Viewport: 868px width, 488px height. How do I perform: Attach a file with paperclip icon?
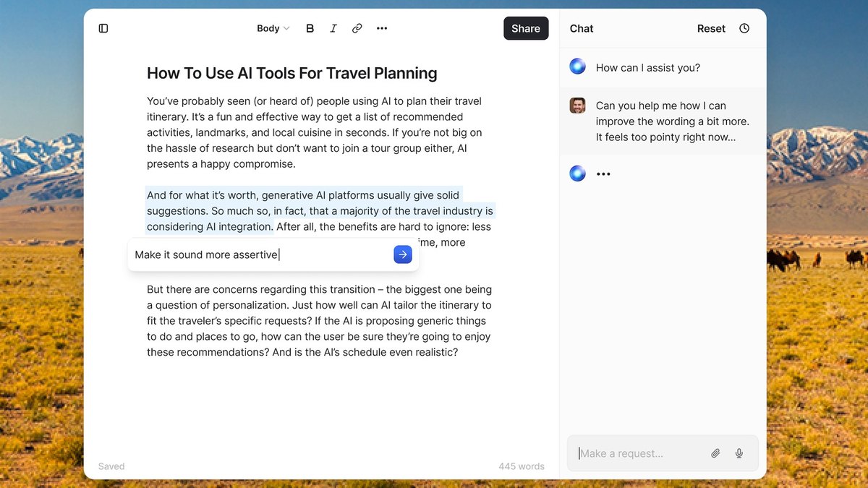coord(715,453)
